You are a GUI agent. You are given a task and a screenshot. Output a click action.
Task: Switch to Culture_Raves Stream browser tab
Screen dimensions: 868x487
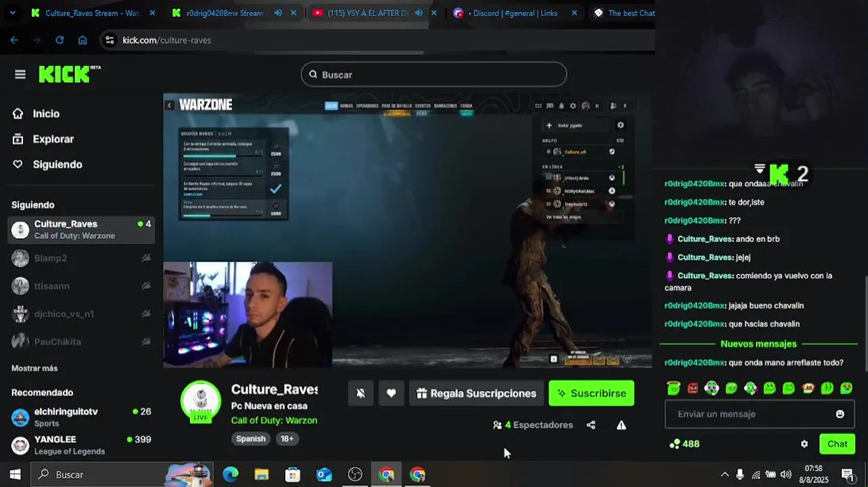click(x=93, y=13)
